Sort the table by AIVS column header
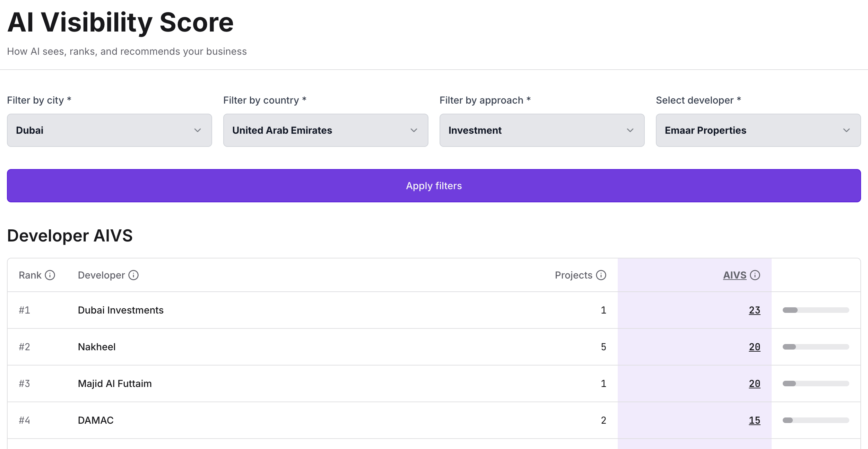 pos(735,275)
